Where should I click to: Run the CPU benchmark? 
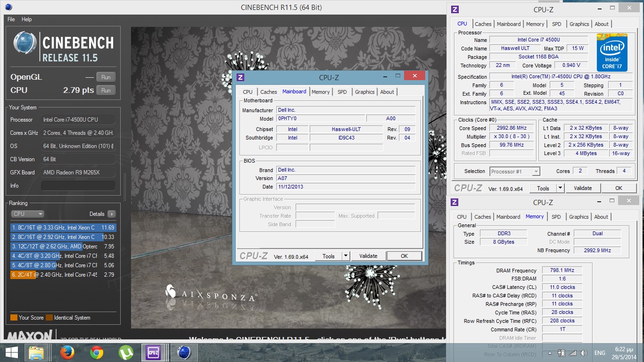click(x=106, y=90)
